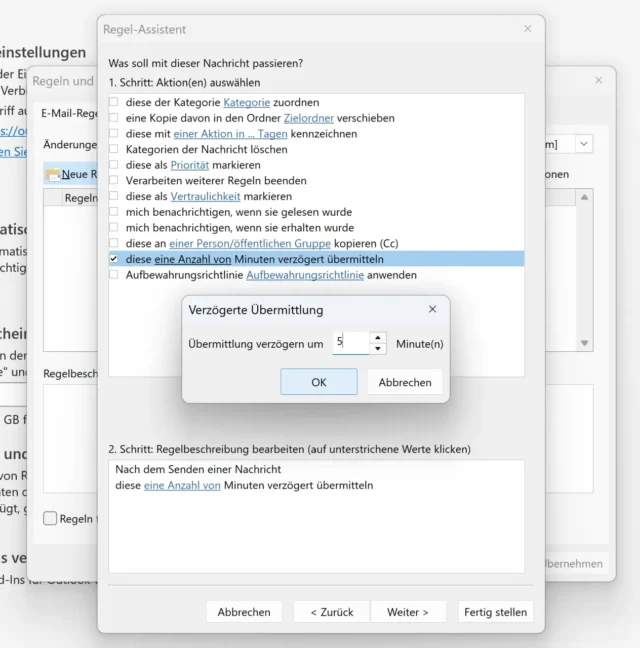Click Abbrechen in the delay dialog
Image resolution: width=640 pixels, height=648 pixels.
(405, 382)
